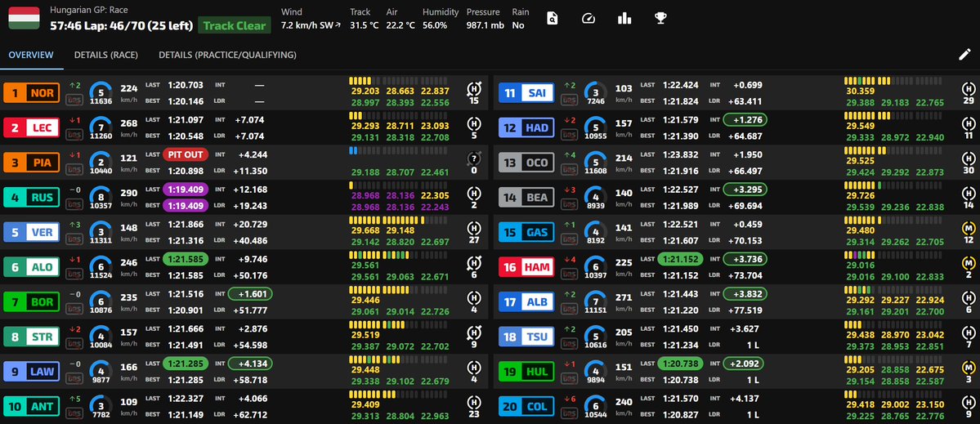Image resolution: width=980 pixels, height=424 pixels.
Task: Select the LEC driver badge
Action: [33, 128]
